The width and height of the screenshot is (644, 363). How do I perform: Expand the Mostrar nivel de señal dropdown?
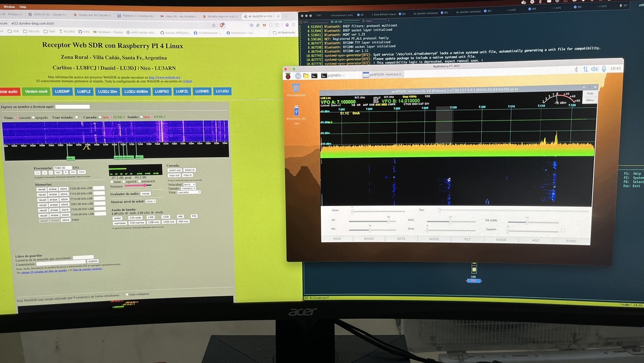(150, 201)
